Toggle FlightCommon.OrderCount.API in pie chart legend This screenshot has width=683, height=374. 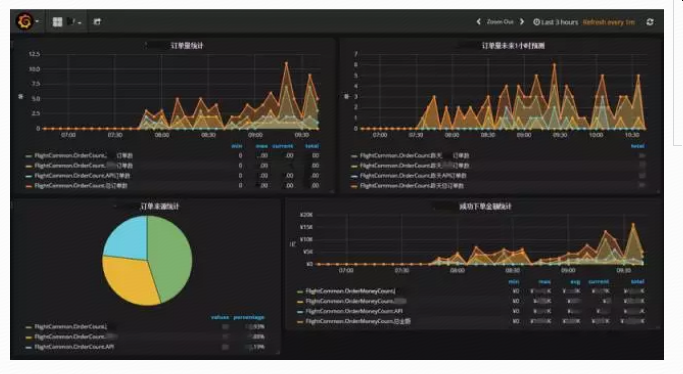(x=74, y=347)
